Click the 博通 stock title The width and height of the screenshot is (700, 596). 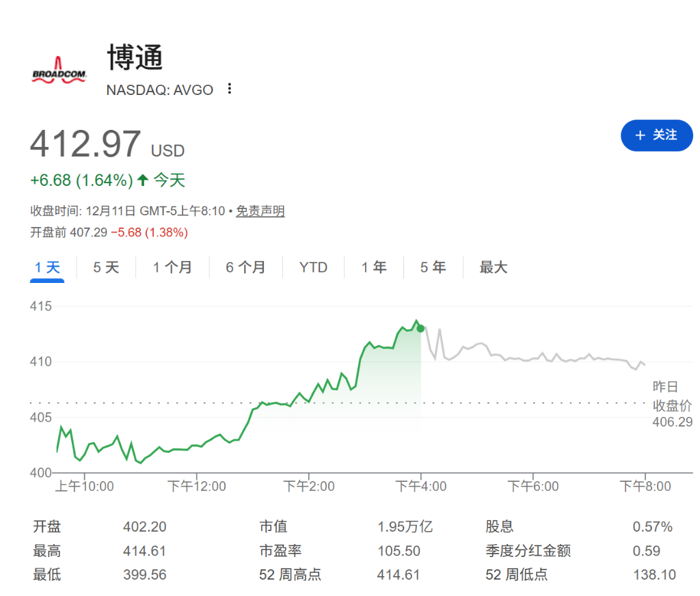pos(135,57)
